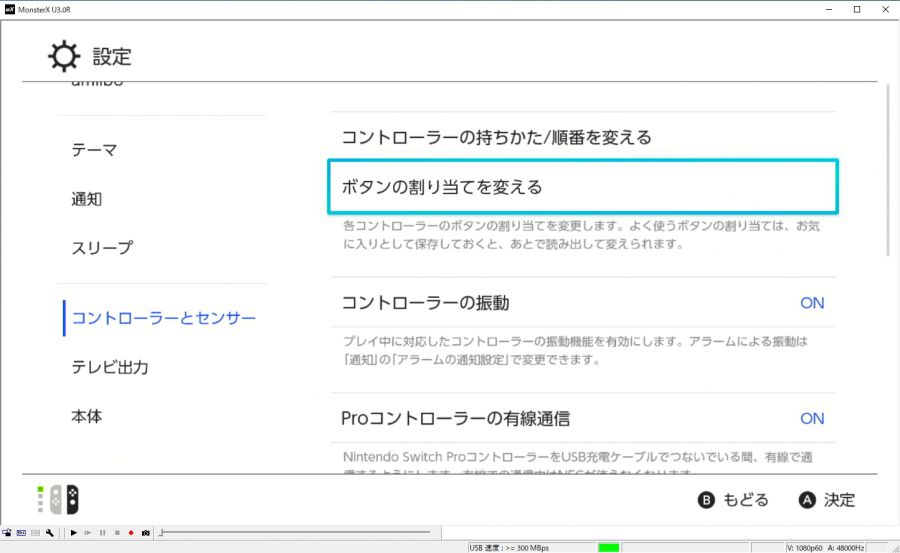
Task: Click the frame-step button in the MonsterX toolbar
Action: (88, 533)
